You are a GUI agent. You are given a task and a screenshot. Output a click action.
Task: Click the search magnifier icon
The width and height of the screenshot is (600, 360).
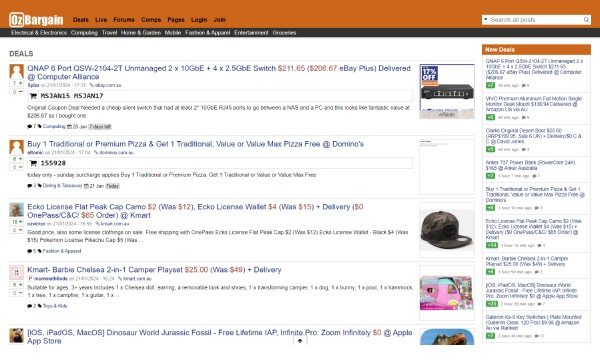[586, 20]
